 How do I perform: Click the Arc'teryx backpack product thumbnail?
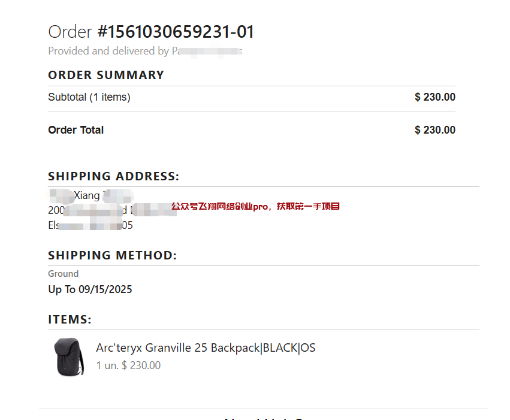coord(69,356)
